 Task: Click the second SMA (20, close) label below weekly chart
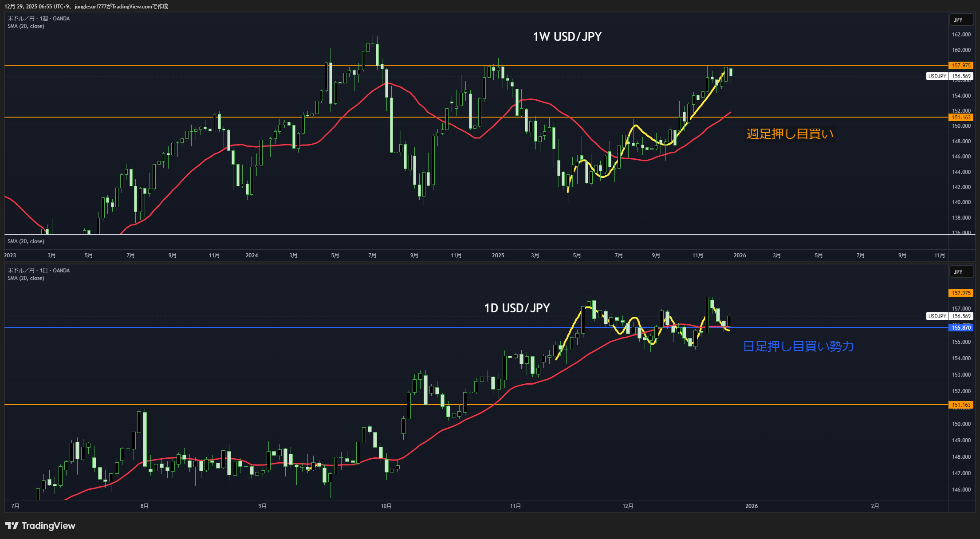[x=26, y=241]
